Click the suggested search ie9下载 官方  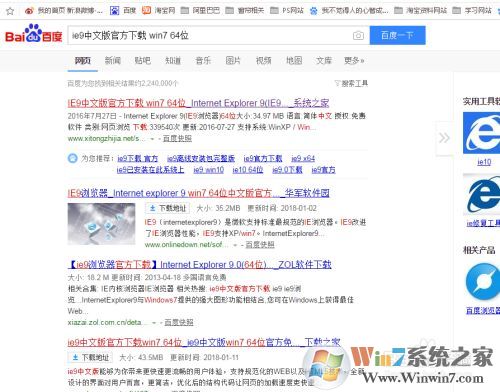138,159
